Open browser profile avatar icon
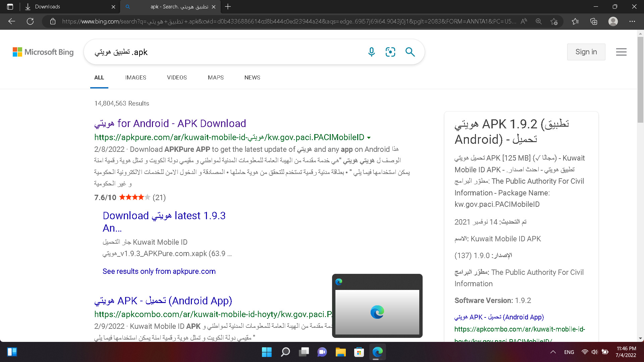 coord(613,21)
